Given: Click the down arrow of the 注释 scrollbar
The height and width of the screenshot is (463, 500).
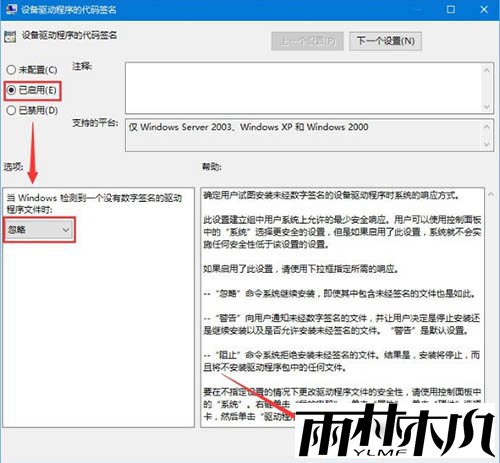Looking at the screenshot, I should (486, 106).
